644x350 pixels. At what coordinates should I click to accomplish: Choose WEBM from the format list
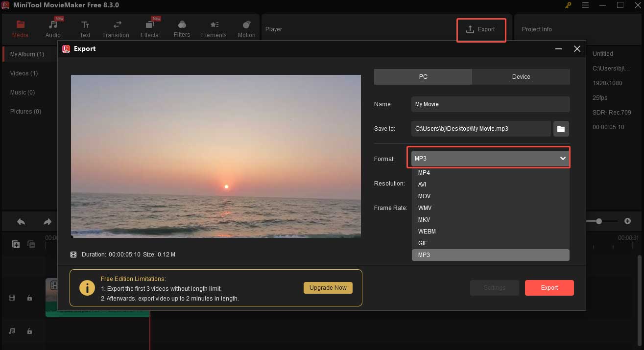[491, 232]
